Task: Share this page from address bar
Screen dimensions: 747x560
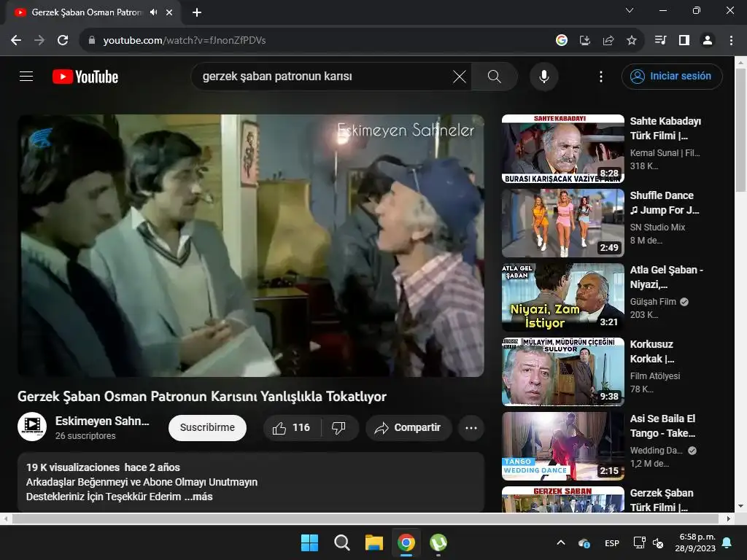Action: click(x=608, y=40)
